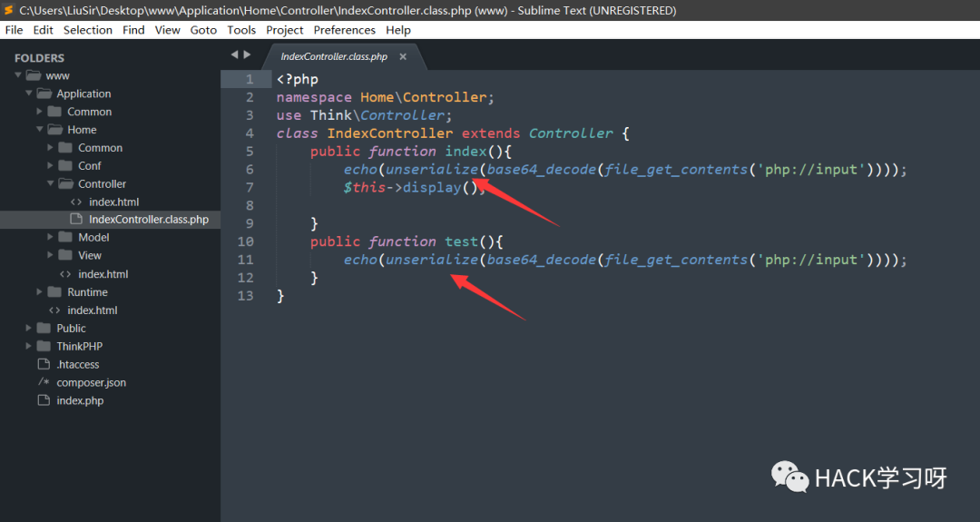Go to next tab with right arrow
This screenshot has height=522, width=980.
coord(248,55)
